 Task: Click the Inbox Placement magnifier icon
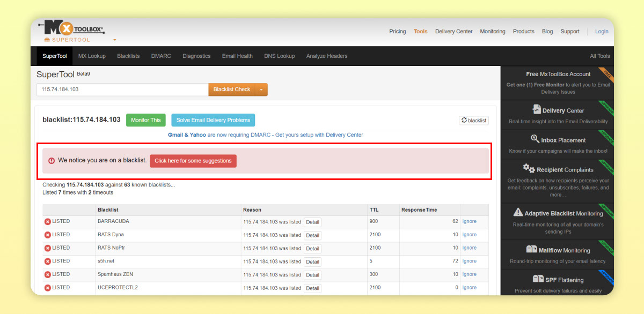[x=535, y=139]
